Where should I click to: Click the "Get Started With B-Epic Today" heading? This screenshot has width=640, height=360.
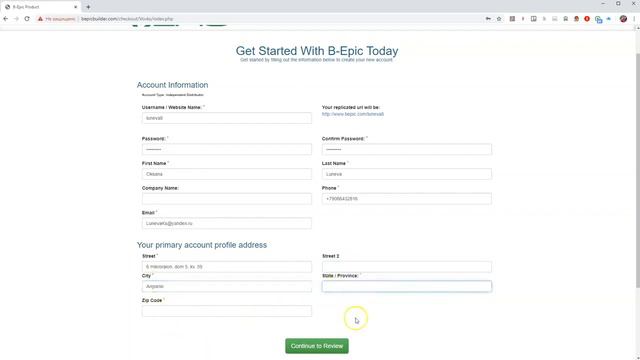point(317,51)
